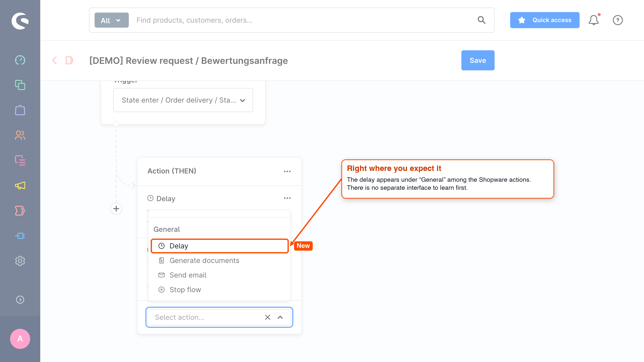Open the Flow Builder sidebar icon
Viewport: 644px width, 362px height.
(20, 211)
